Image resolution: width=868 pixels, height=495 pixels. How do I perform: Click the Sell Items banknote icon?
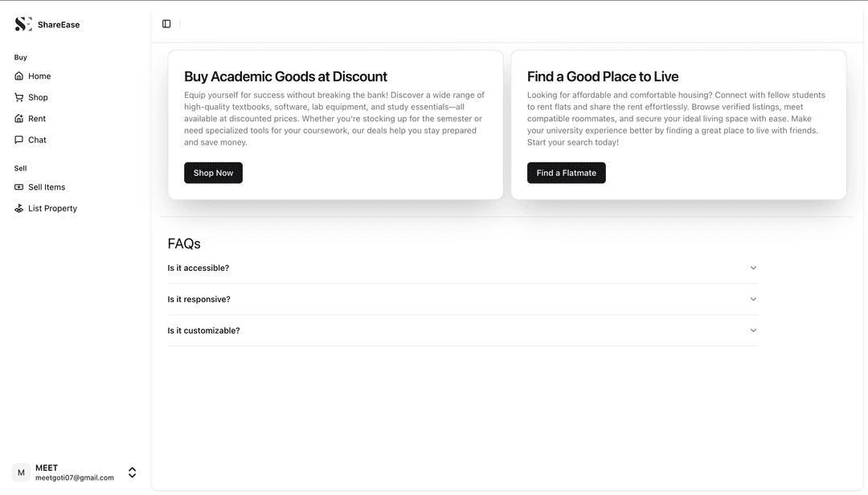point(19,187)
